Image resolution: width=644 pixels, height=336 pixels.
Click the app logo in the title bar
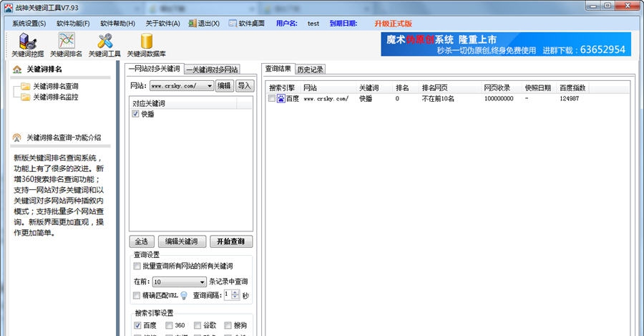8,7
